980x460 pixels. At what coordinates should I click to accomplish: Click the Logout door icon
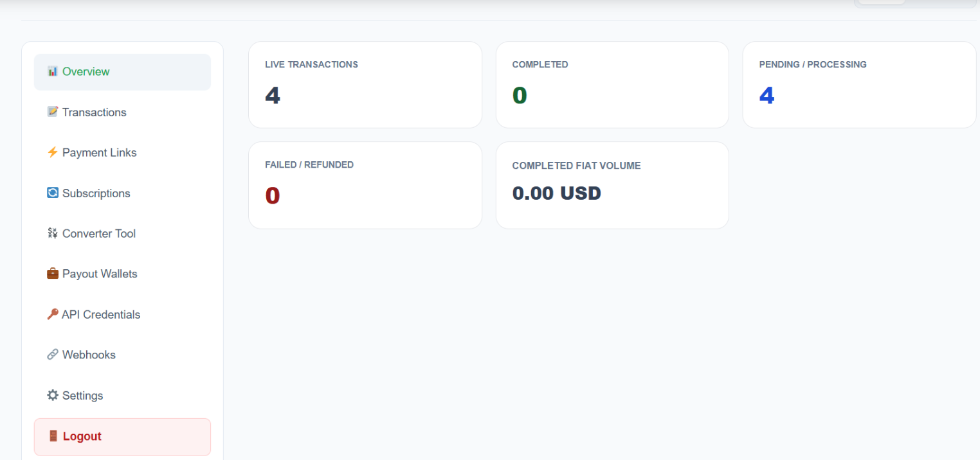[53, 436]
